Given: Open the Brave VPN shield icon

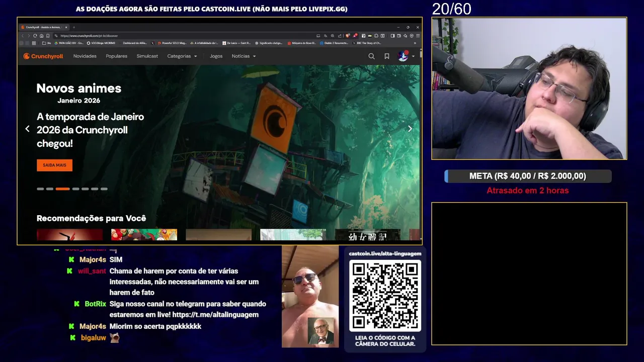Looking at the screenshot, I should click(412, 36).
